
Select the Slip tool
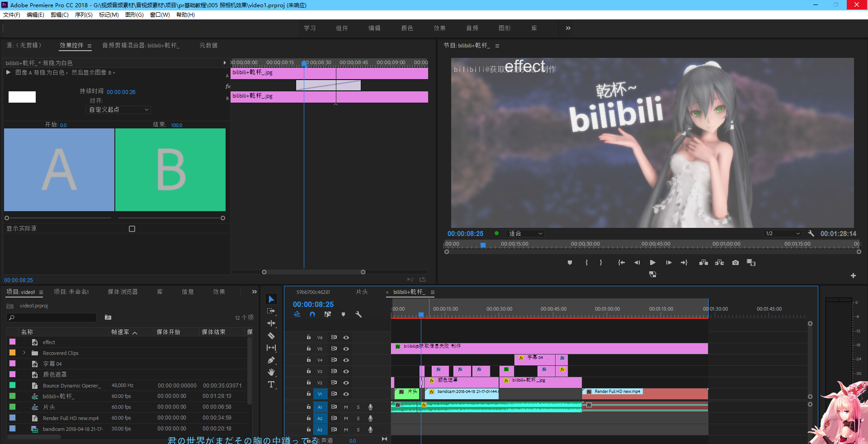[271, 348]
